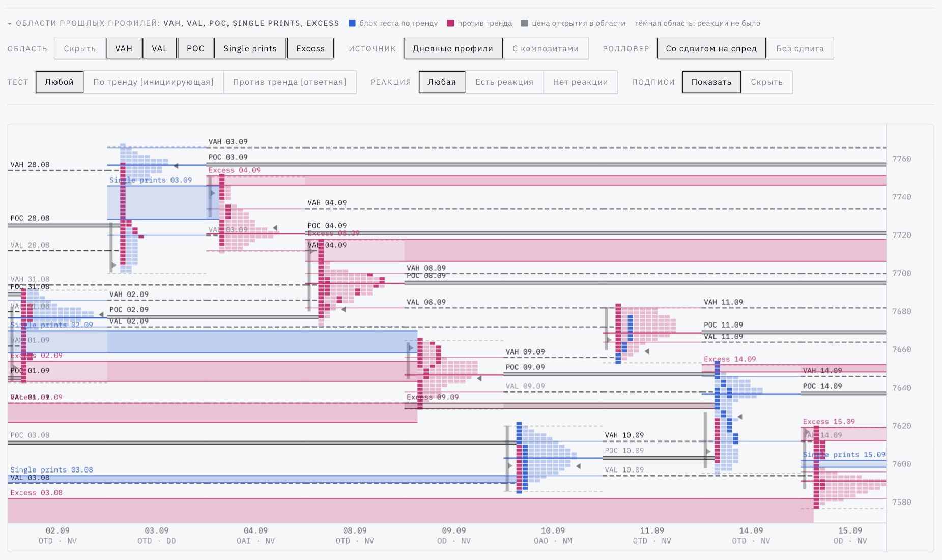The height and width of the screenshot is (560, 942).
Task: Choose Со сдвигом на спред rollover
Action: 711,48
